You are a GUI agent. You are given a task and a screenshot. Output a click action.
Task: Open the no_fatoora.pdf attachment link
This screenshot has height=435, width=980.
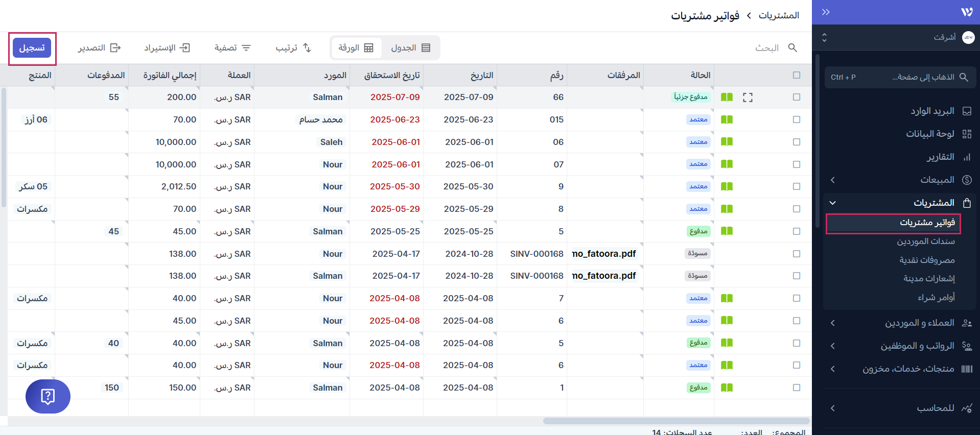click(x=604, y=254)
